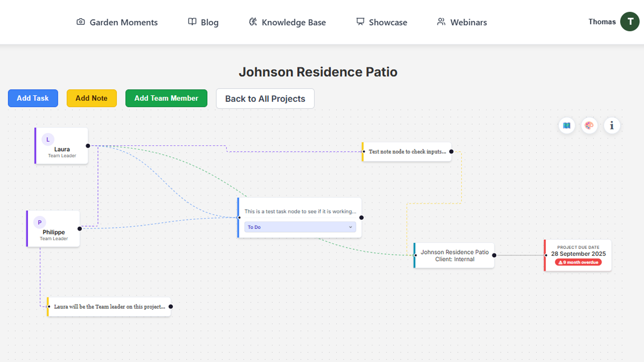Click the Add Note button
Image resolution: width=644 pixels, height=362 pixels.
(x=92, y=98)
